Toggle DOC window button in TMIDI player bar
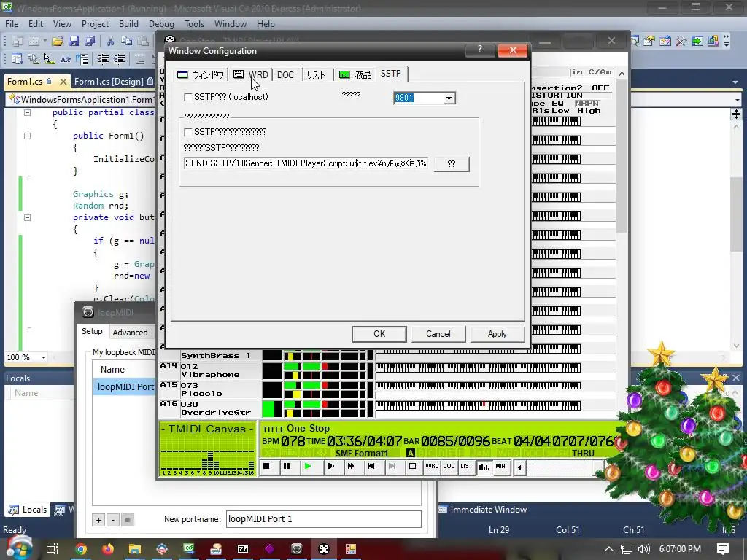 pos(449,466)
